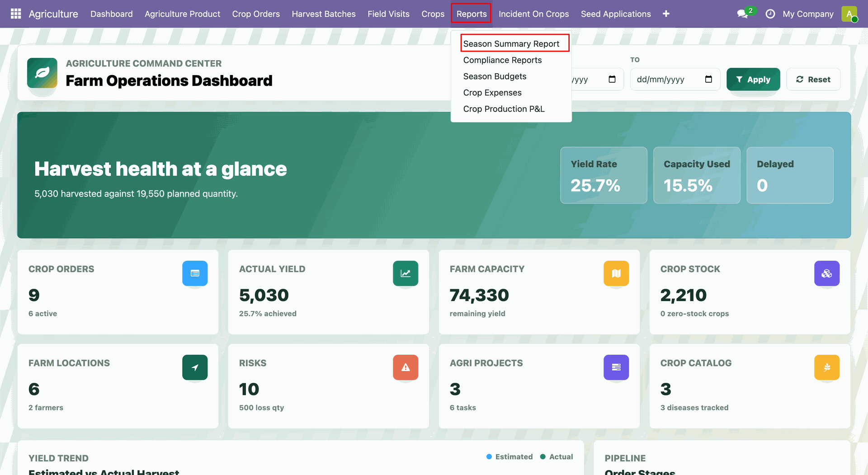
Task: Open the user avatar menu
Action: pyautogui.click(x=849, y=14)
